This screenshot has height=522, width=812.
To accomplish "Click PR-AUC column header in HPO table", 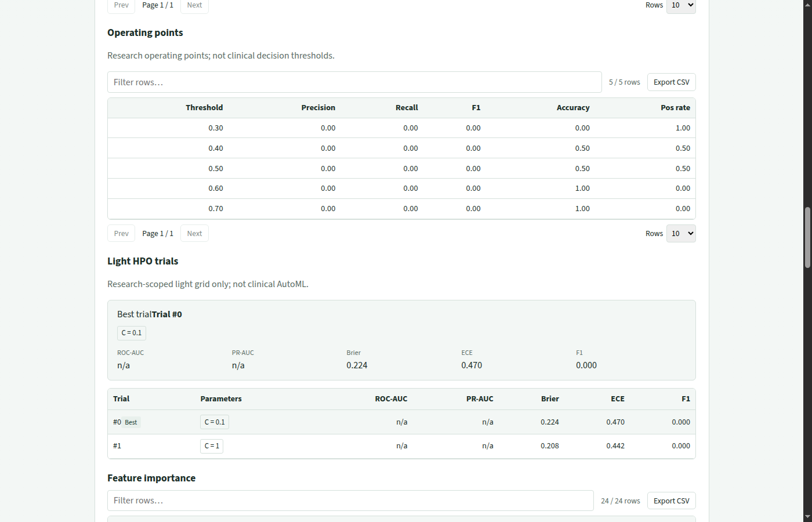I will click(480, 399).
